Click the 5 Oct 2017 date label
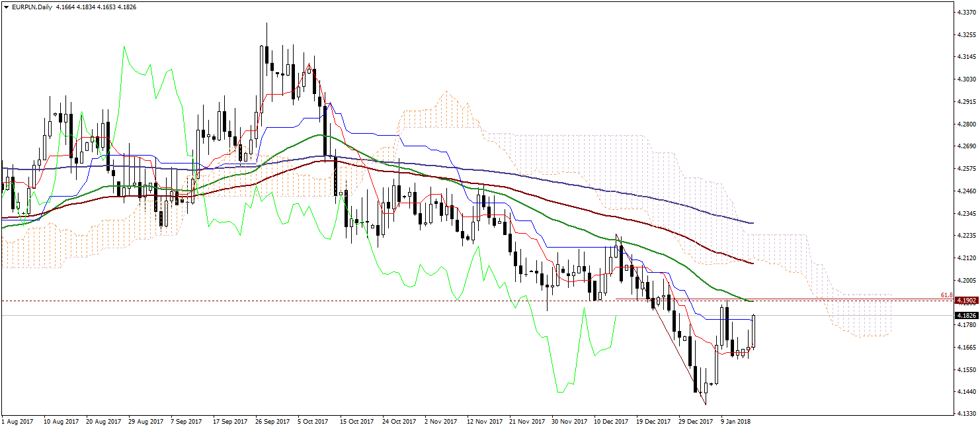The image size is (980, 429). 313,421
